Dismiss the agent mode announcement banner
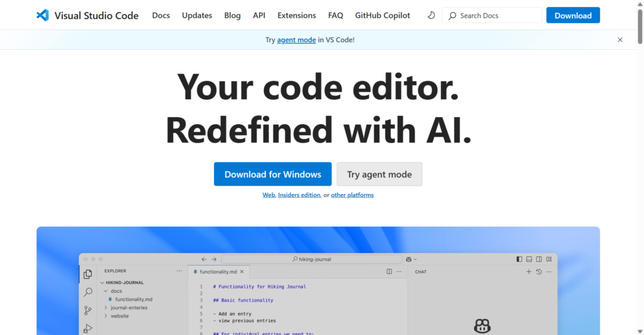Viewport: 644px width, 335px height. (x=620, y=40)
